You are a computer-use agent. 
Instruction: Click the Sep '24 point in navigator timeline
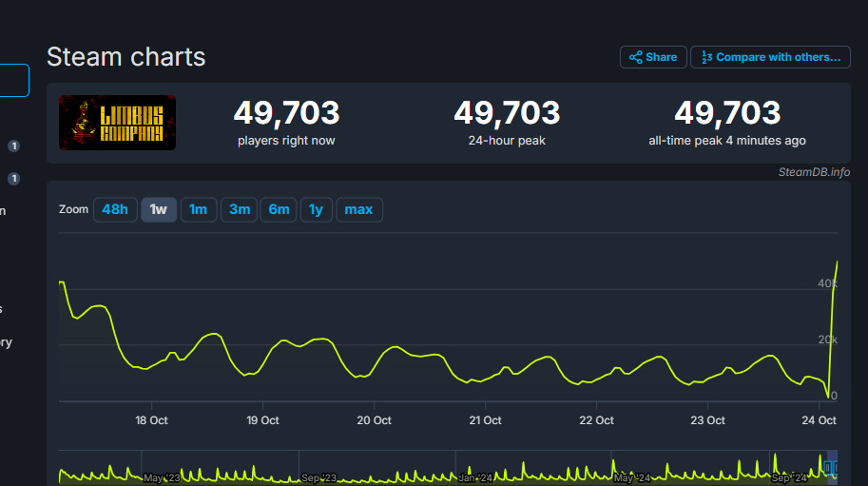coord(789,477)
